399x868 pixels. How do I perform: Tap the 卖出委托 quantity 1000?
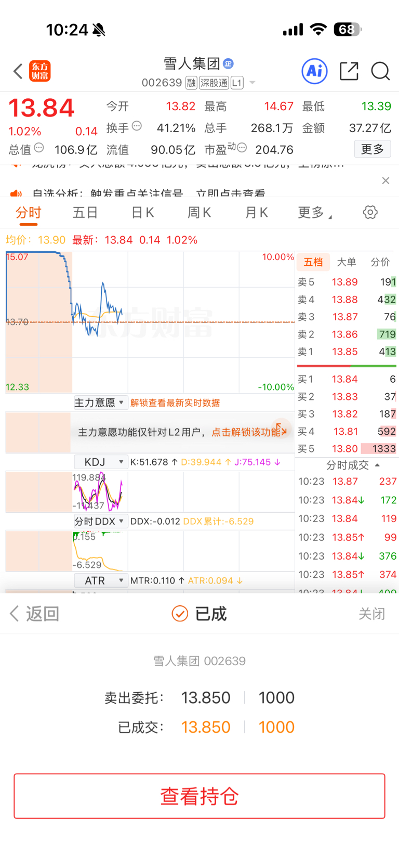(x=276, y=697)
